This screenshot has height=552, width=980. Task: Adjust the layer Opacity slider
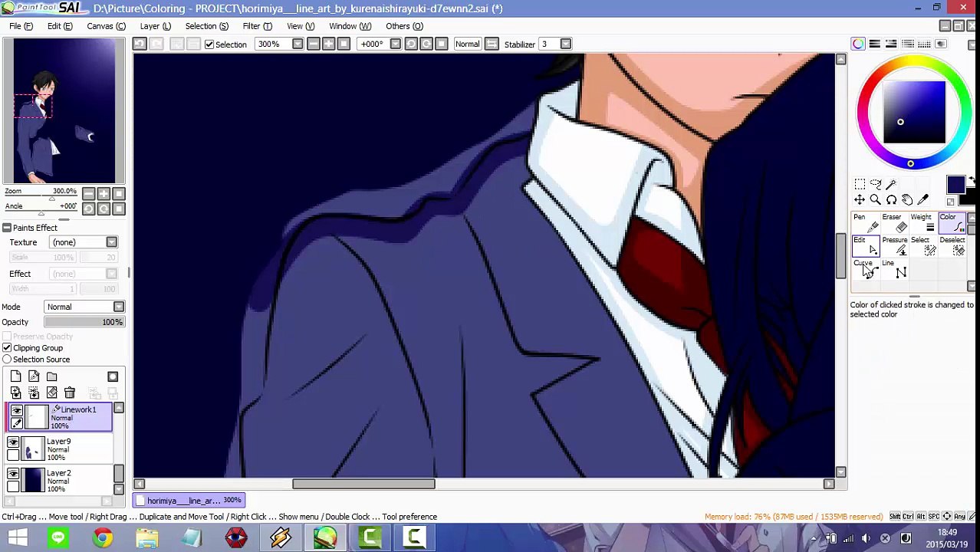84,322
